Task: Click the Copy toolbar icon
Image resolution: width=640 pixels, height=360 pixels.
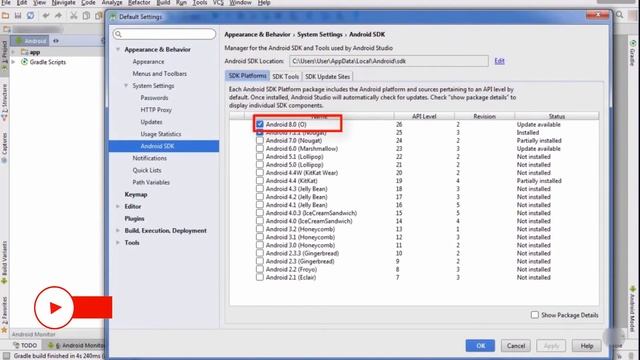Action: pyautogui.click(x=86, y=16)
